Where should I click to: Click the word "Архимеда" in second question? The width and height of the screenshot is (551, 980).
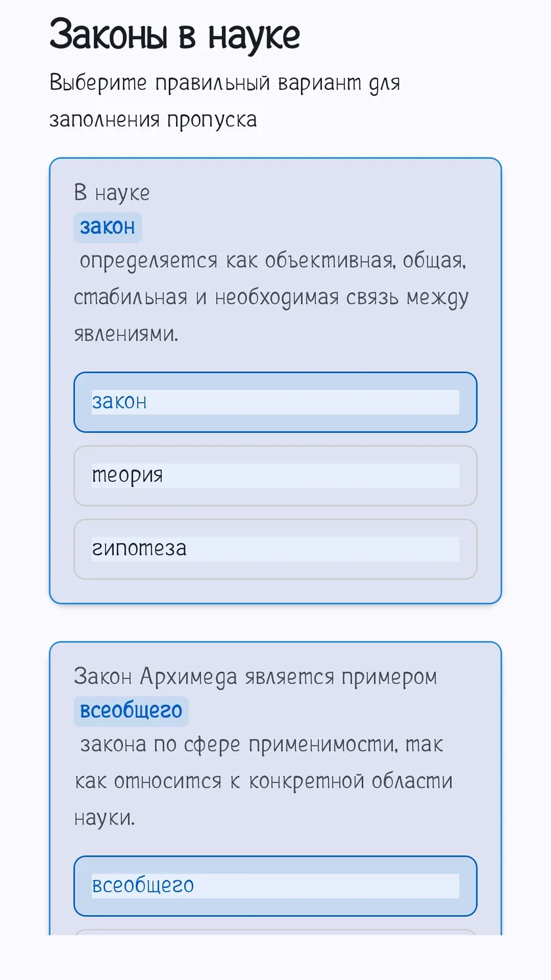[188, 677]
